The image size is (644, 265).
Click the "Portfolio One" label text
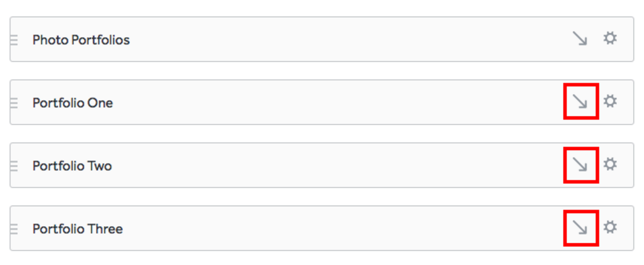[x=73, y=103]
